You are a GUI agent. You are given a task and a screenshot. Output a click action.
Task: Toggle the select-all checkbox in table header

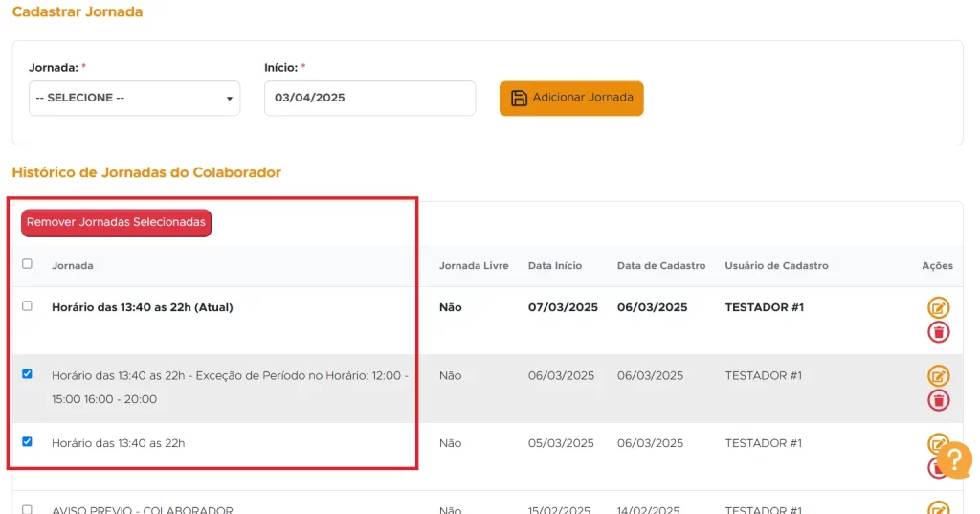tap(27, 264)
